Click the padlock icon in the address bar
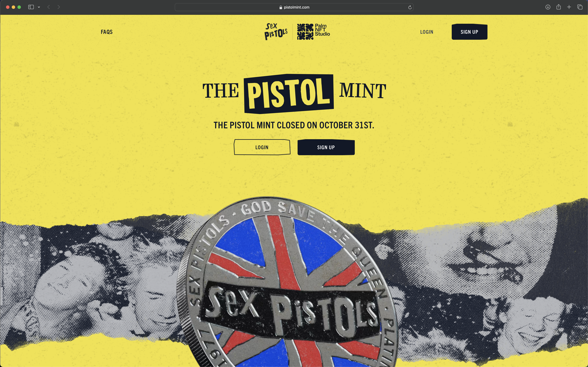Screen dimensions: 588x367 281,7
